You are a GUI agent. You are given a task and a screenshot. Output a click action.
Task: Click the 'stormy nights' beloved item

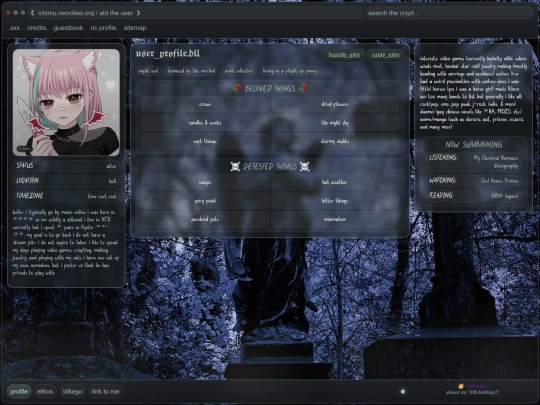[x=335, y=141]
